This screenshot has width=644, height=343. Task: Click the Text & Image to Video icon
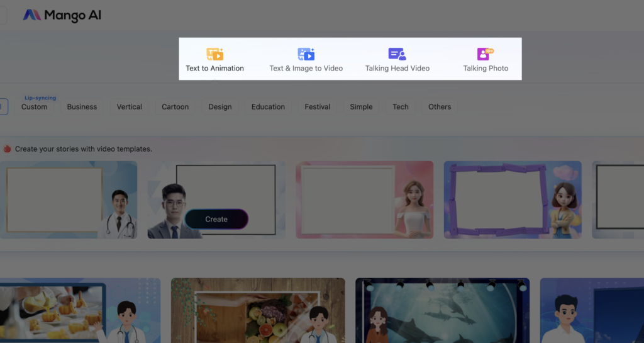click(306, 54)
